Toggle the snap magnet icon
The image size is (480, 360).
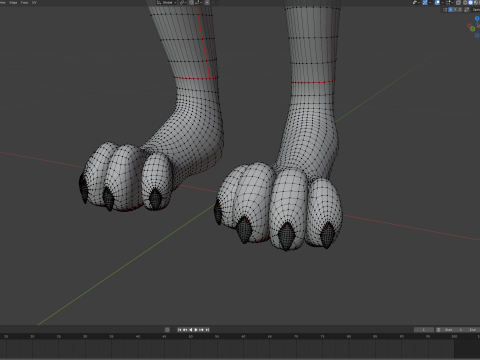pos(191,2)
